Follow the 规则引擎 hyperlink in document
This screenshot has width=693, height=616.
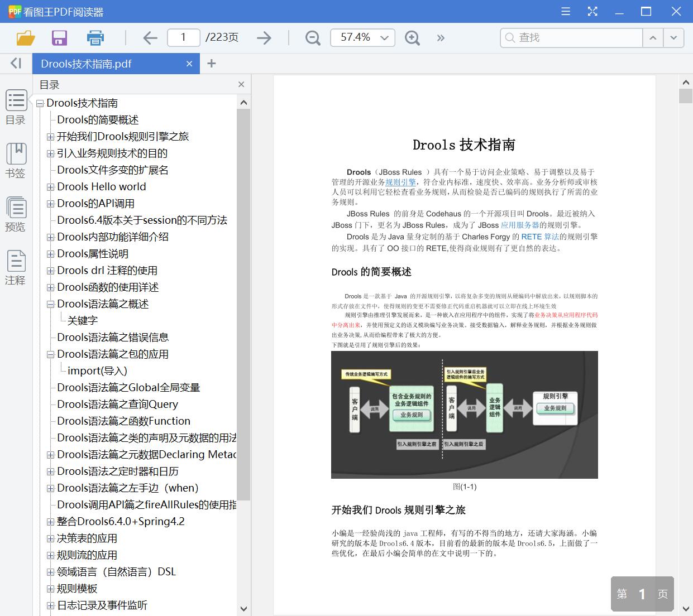[x=400, y=182]
